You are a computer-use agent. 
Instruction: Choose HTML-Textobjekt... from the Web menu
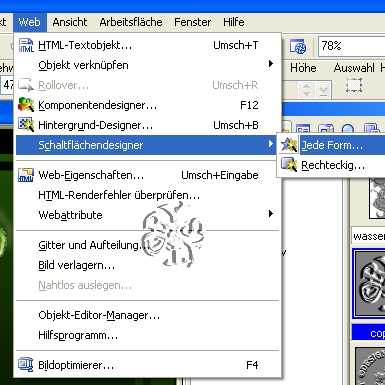[x=147, y=45]
